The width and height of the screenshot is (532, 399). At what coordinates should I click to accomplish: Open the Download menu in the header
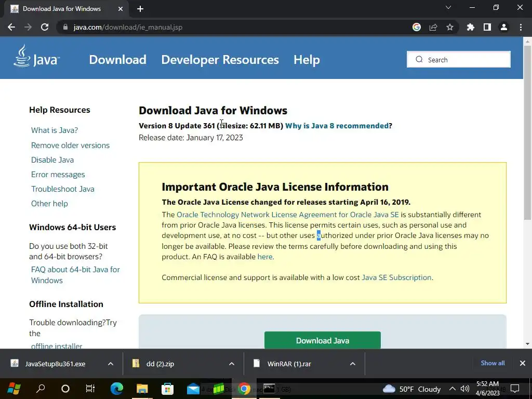118,60
